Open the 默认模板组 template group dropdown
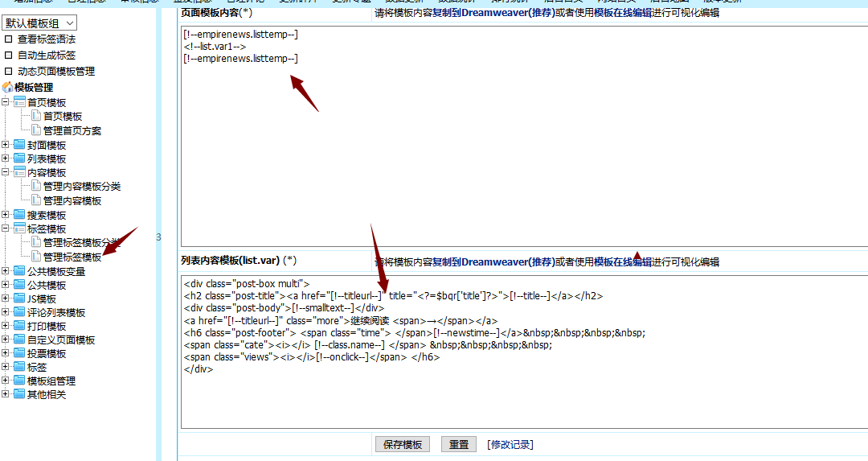Viewport: 868px width, 461px height. 39,23
